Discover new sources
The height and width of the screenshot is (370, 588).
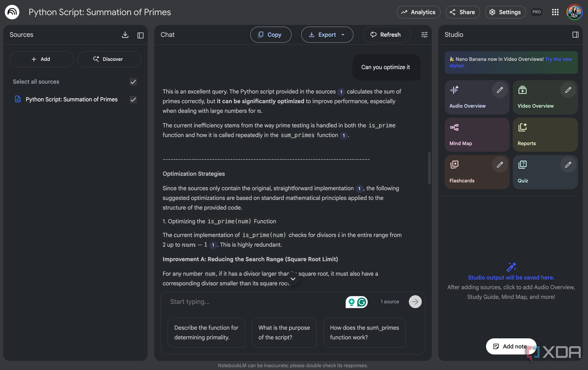(109, 59)
